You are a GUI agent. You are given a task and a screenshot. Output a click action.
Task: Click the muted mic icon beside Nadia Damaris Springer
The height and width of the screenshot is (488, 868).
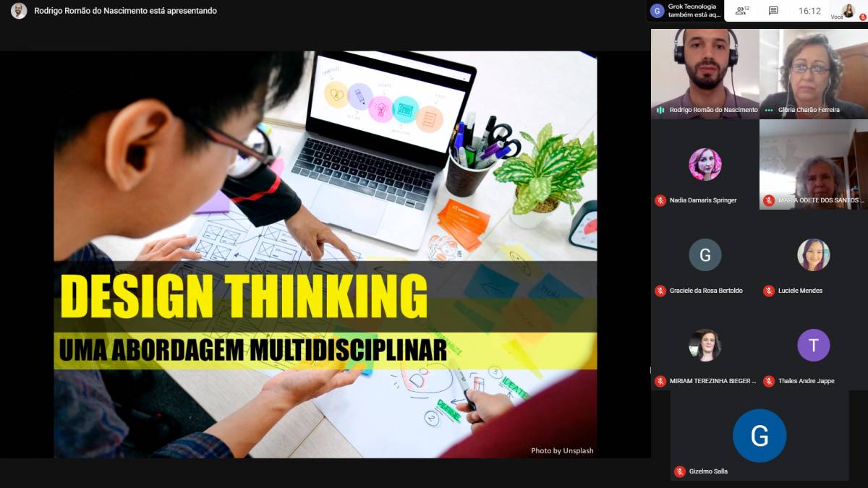point(660,200)
